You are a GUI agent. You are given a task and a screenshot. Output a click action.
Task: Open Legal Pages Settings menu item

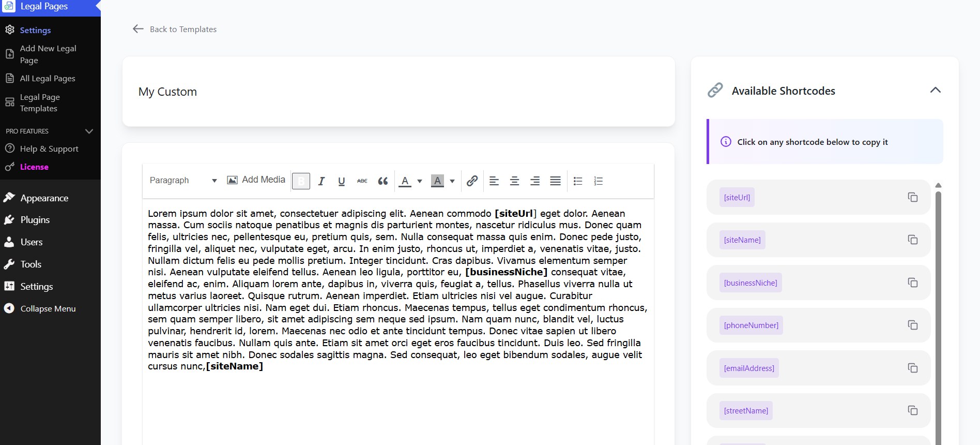(x=35, y=30)
